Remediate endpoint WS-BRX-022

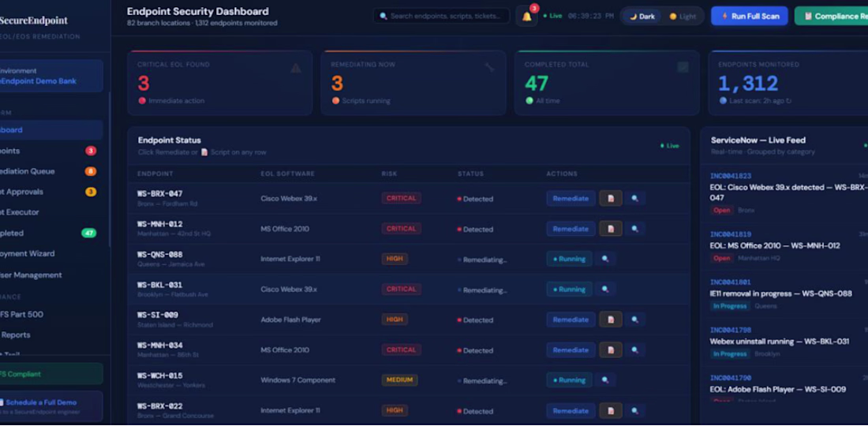click(571, 410)
